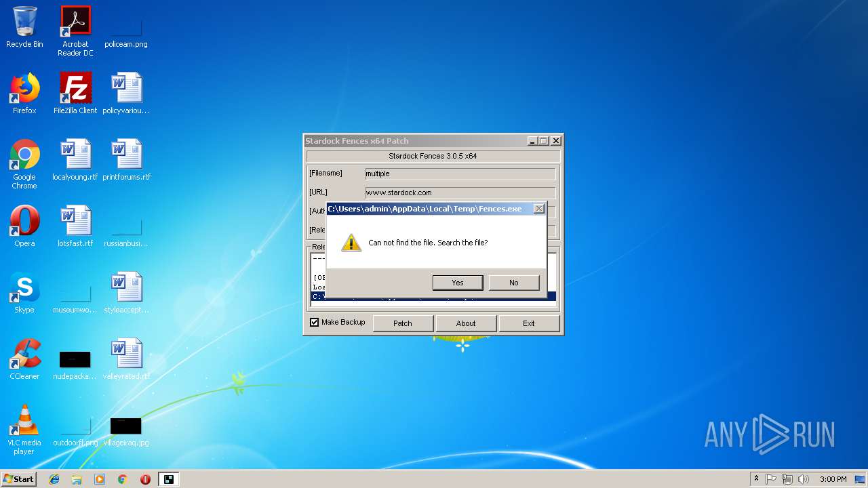Click No in the file-not-found dialog
Viewport: 868px width, 488px height.
(x=514, y=283)
